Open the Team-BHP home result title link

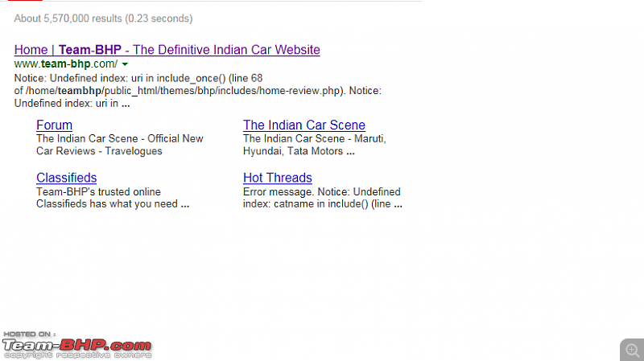[x=167, y=50]
